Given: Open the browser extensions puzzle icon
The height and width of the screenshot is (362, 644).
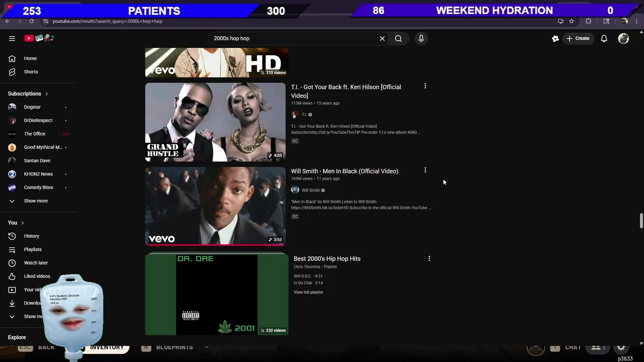Looking at the screenshot, I should (x=589, y=21).
